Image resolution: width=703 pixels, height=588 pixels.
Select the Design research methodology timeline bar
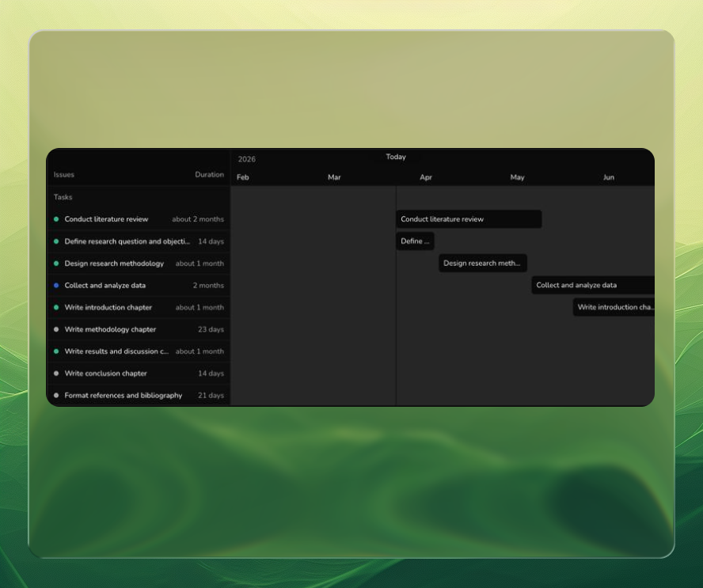point(483,264)
